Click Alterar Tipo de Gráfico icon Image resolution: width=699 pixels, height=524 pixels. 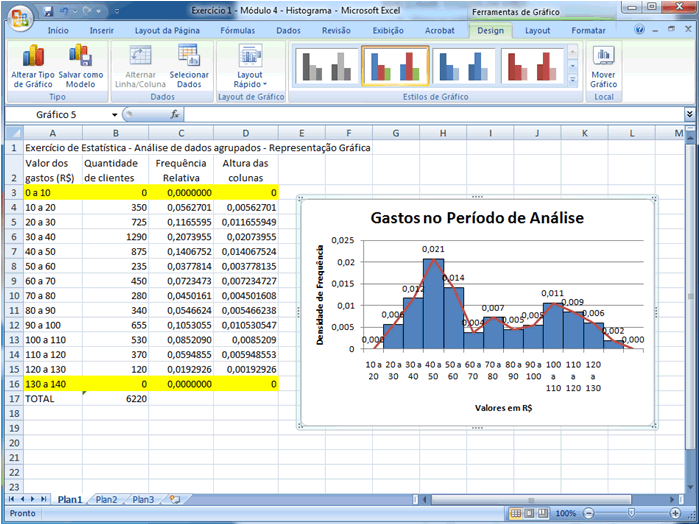(33, 56)
